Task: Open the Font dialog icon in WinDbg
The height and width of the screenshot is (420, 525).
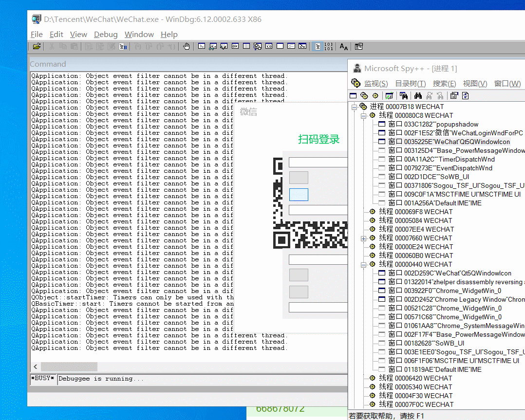Action: tap(343, 47)
